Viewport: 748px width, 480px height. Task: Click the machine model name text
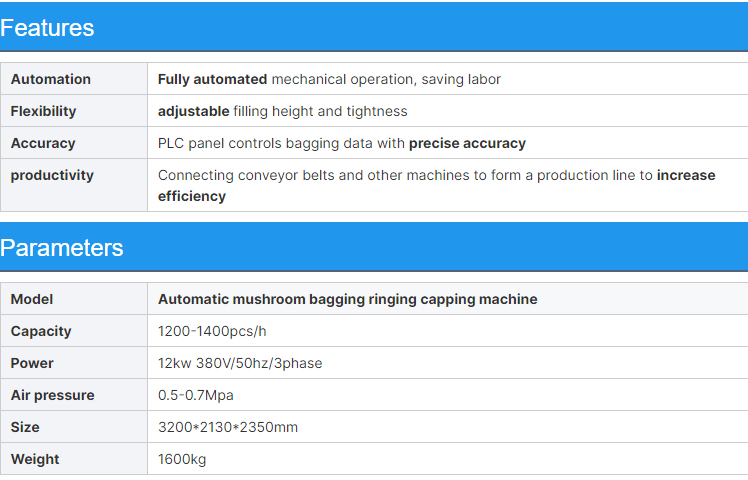coord(347,299)
